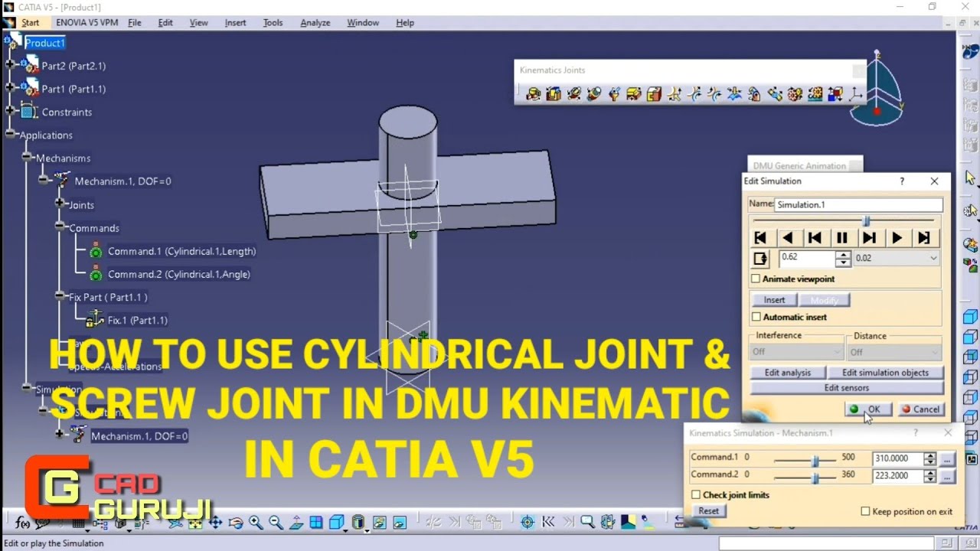Collapse the Commands tree node

click(60, 227)
